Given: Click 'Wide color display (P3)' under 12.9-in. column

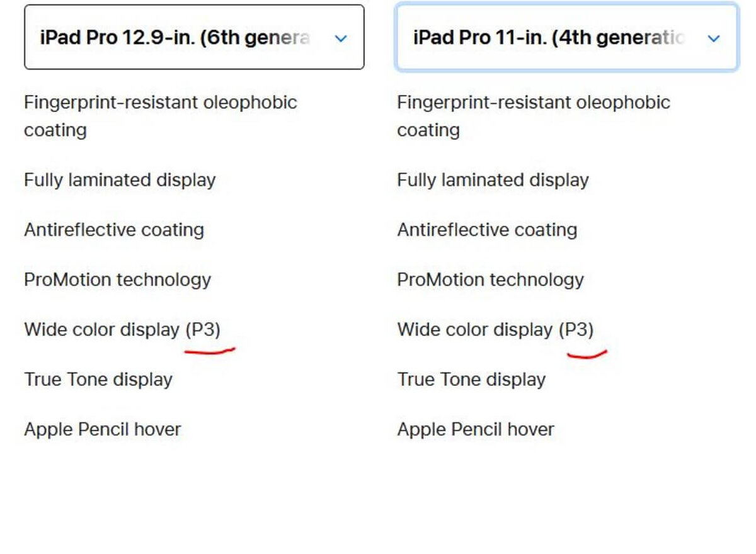Looking at the screenshot, I should pos(123,329).
